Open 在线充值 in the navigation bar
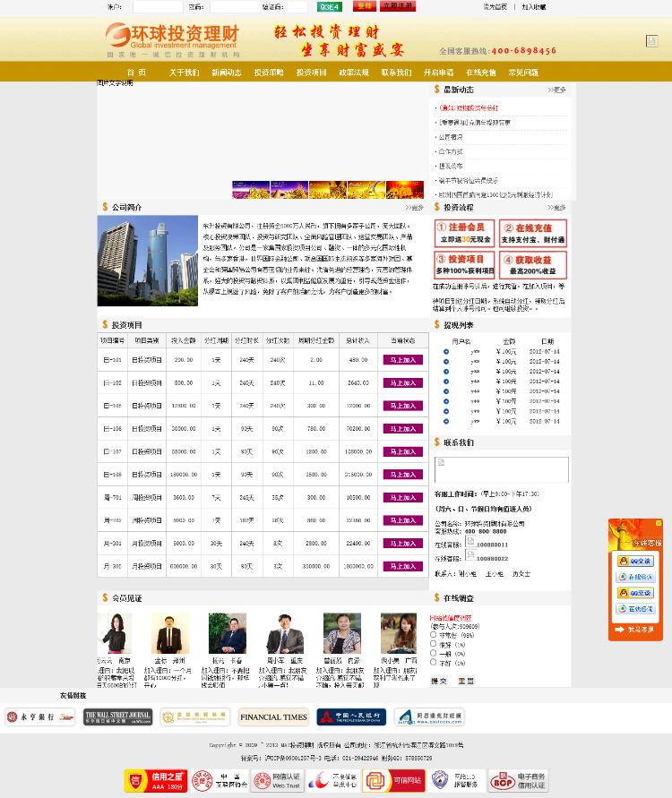The width and height of the screenshot is (672, 798). tap(481, 73)
